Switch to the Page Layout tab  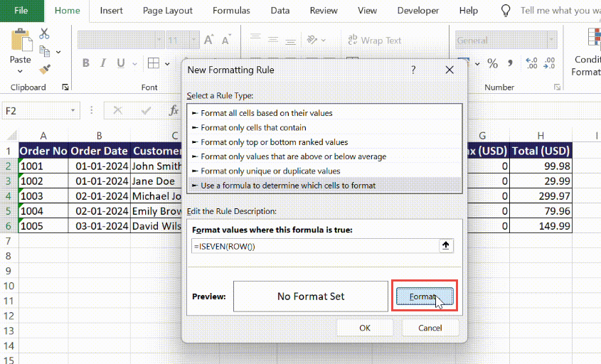click(x=168, y=11)
